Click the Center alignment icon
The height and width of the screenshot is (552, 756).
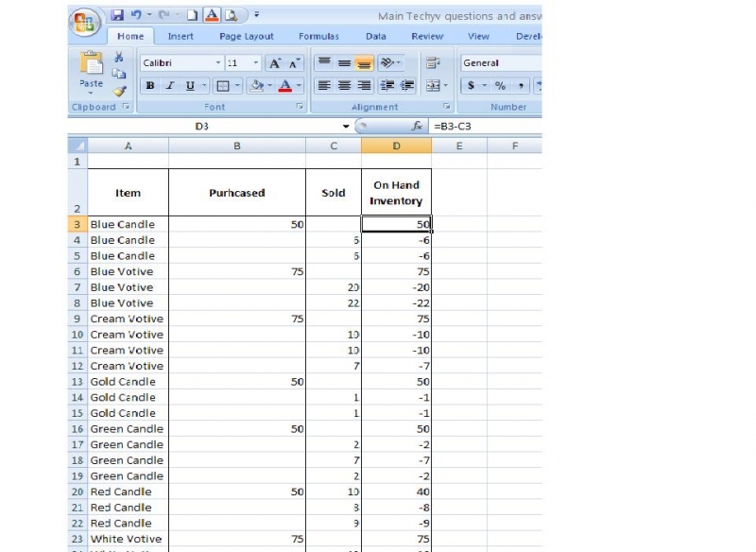click(x=344, y=84)
